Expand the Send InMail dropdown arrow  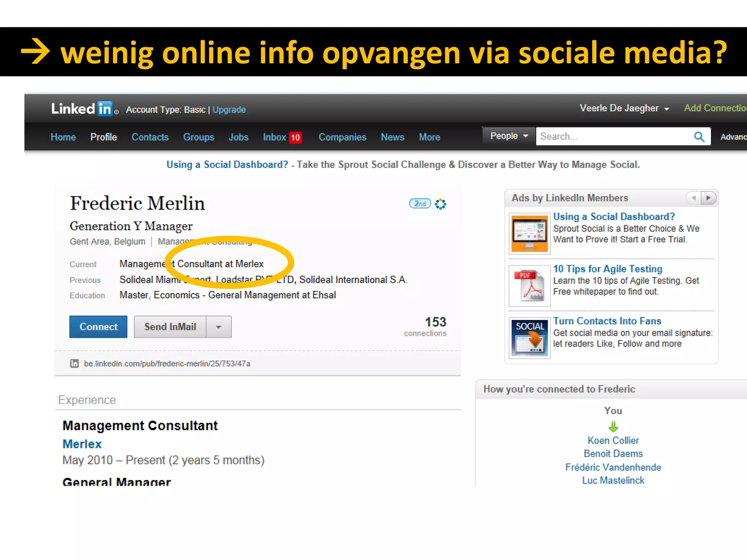pos(218,327)
